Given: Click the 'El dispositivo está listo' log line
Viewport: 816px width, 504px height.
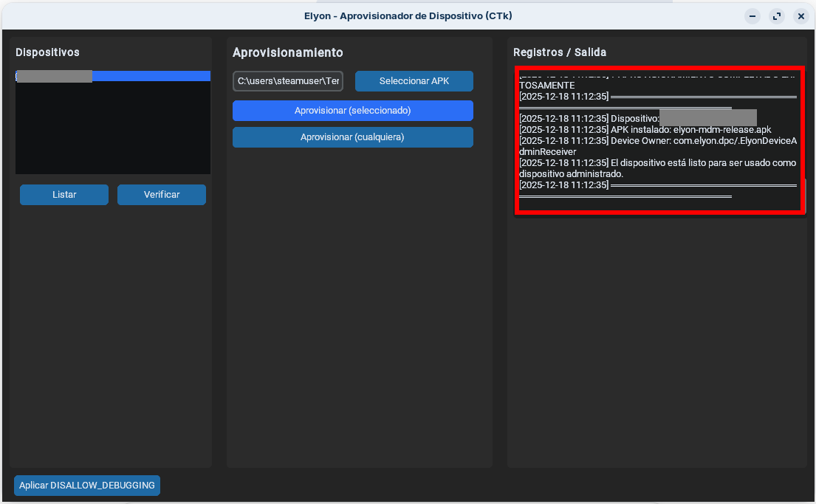Looking at the screenshot, I should (657, 162).
